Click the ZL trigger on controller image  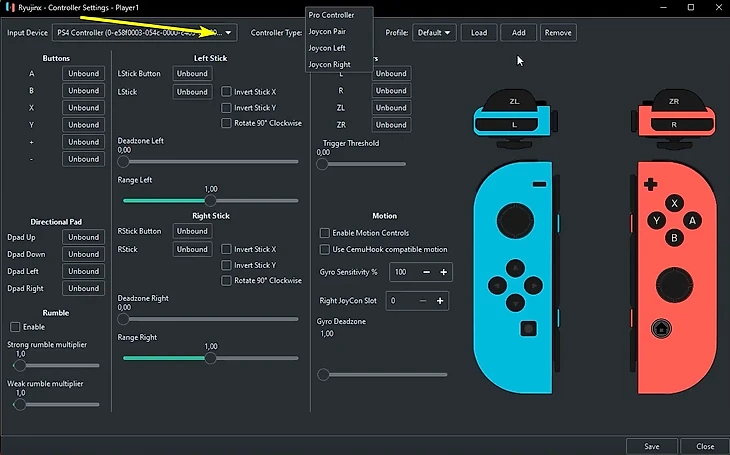point(514,102)
